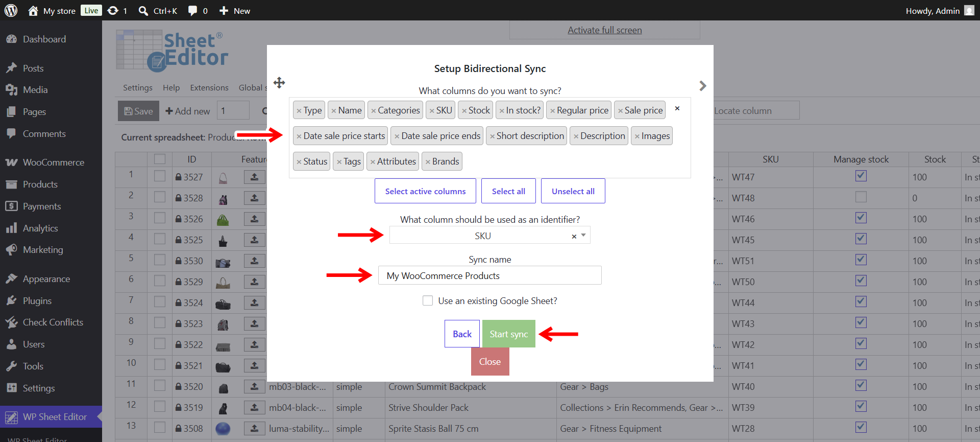
Task: Select row checkbox for ID 3527
Action: click(160, 176)
